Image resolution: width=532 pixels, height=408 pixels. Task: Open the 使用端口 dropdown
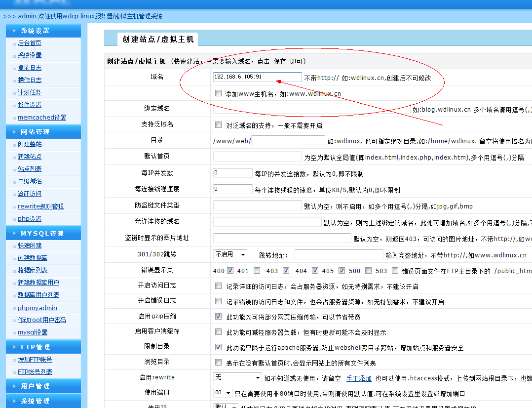point(223,393)
